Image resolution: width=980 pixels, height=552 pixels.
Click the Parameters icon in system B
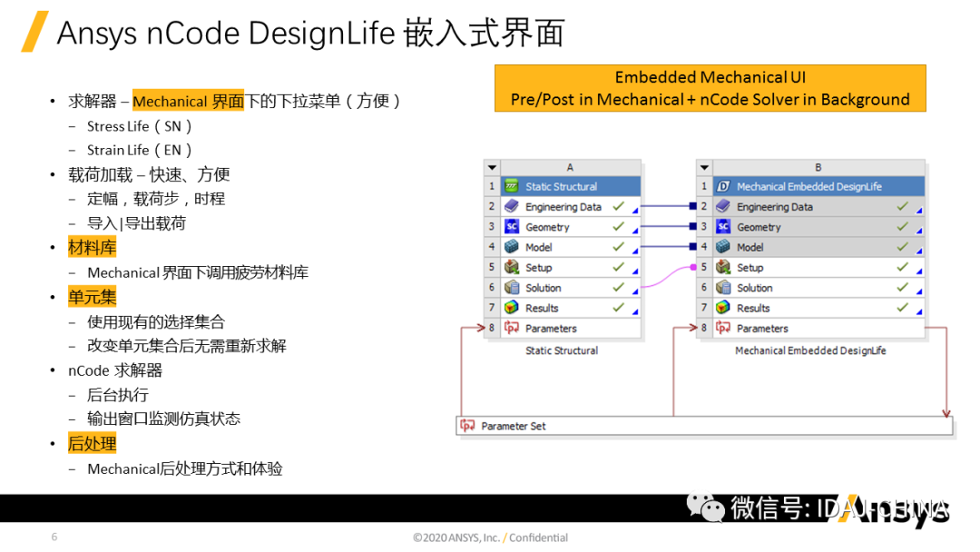723,328
